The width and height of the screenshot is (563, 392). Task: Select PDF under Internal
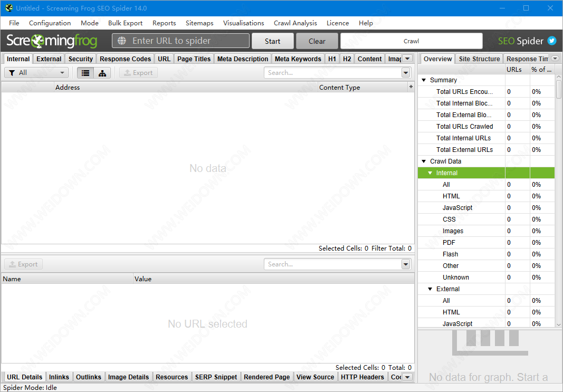[486, 243]
